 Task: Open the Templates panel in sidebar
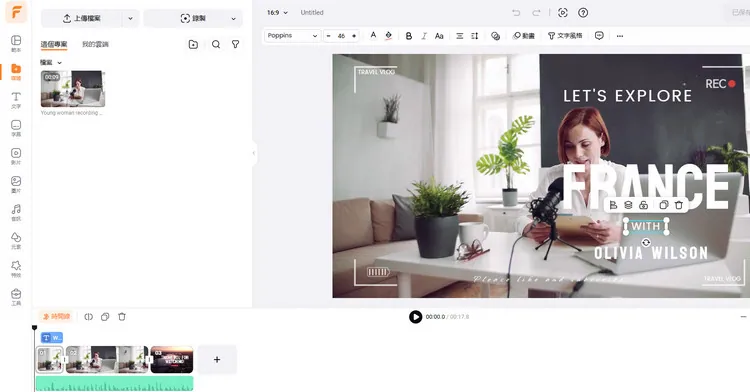pyautogui.click(x=16, y=43)
